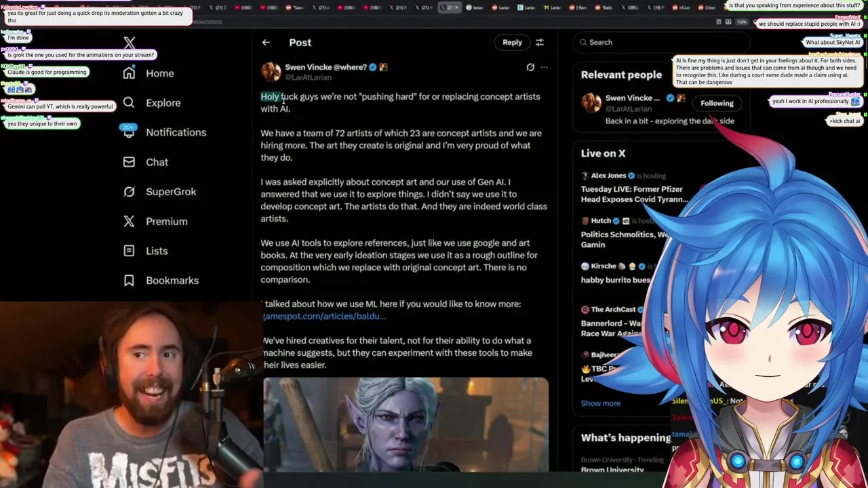Open the SuperGrok menu label

pyautogui.click(x=171, y=192)
